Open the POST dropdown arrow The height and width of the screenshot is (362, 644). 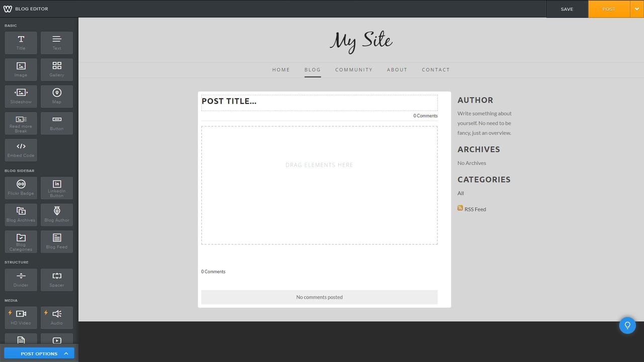636,9
